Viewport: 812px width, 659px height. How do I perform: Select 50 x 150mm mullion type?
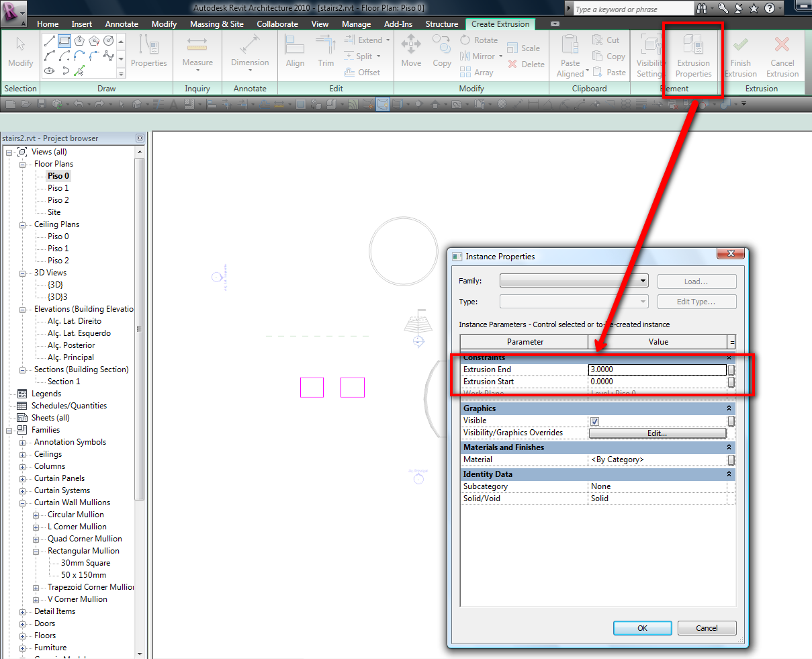(x=83, y=575)
